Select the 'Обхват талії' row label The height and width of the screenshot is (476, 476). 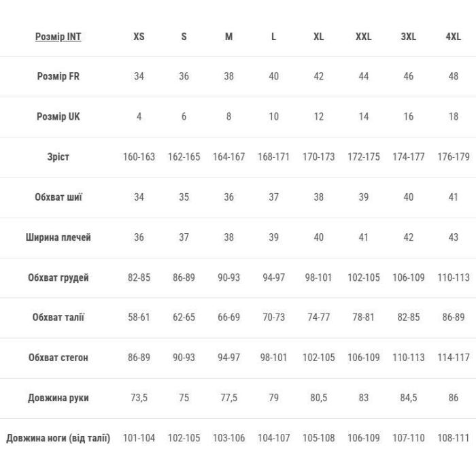point(58,318)
